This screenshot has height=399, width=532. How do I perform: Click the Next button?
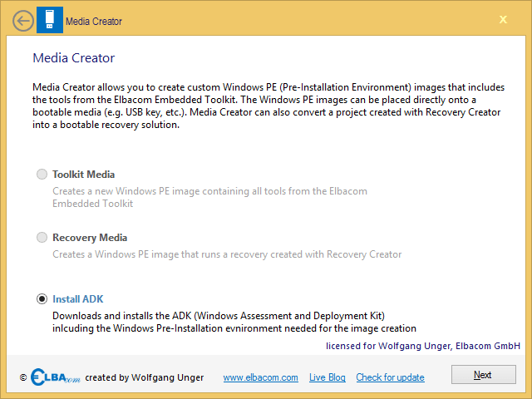(x=484, y=375)
